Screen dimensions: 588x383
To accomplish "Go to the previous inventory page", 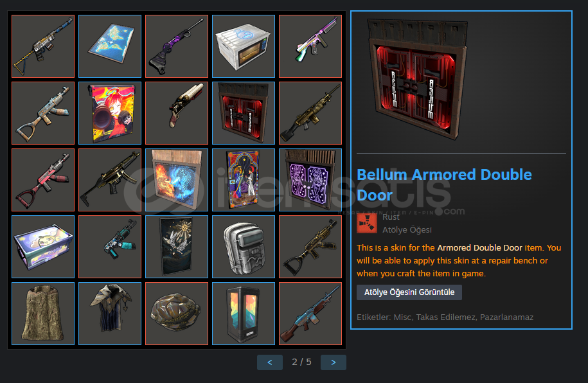I will (x=270, y=362).
